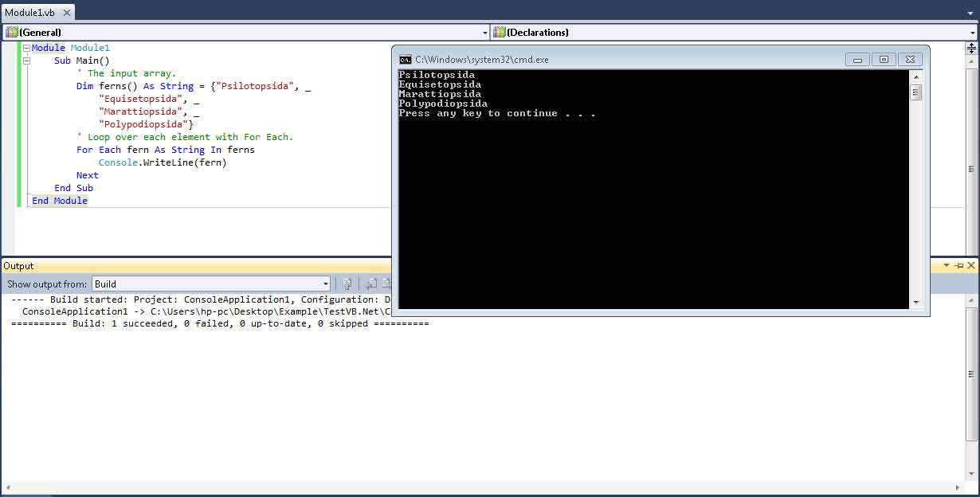Screen dimensions: 980x497
Task: Collapse the Sub Main() code region
Action: (x=25, y=61)
